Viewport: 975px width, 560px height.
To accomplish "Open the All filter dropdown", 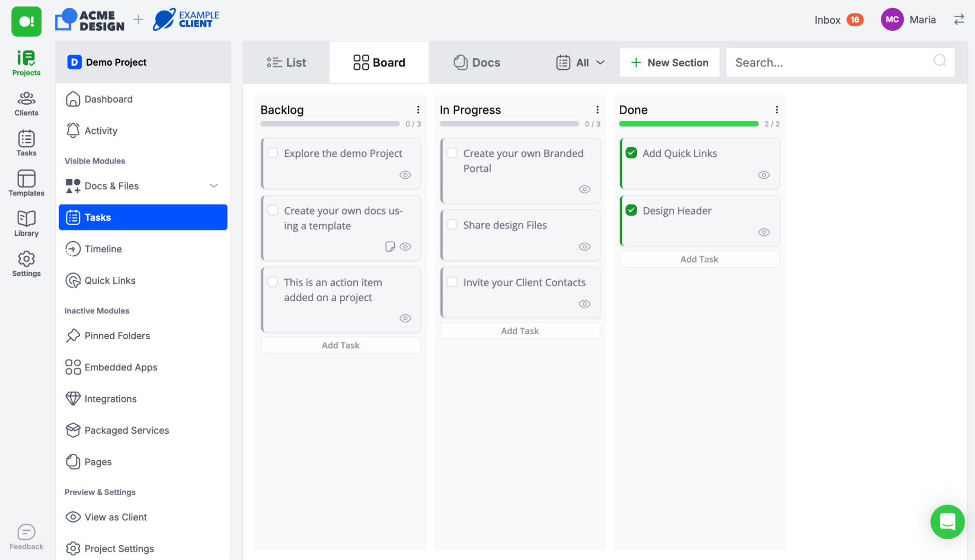I will [x=580, y=61].
